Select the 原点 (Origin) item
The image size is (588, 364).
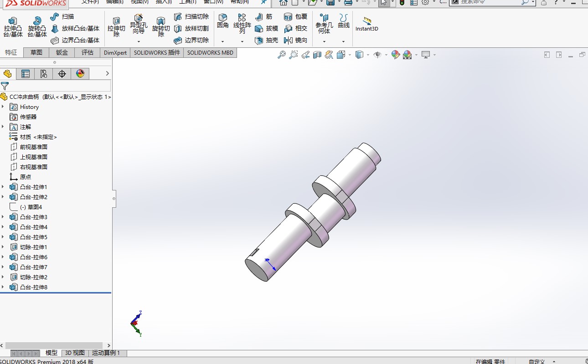21,177
